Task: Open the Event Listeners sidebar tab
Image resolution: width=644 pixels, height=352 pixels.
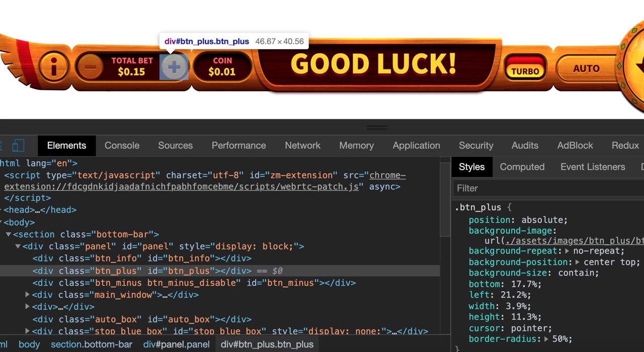Action: click(x=593, y=167)
